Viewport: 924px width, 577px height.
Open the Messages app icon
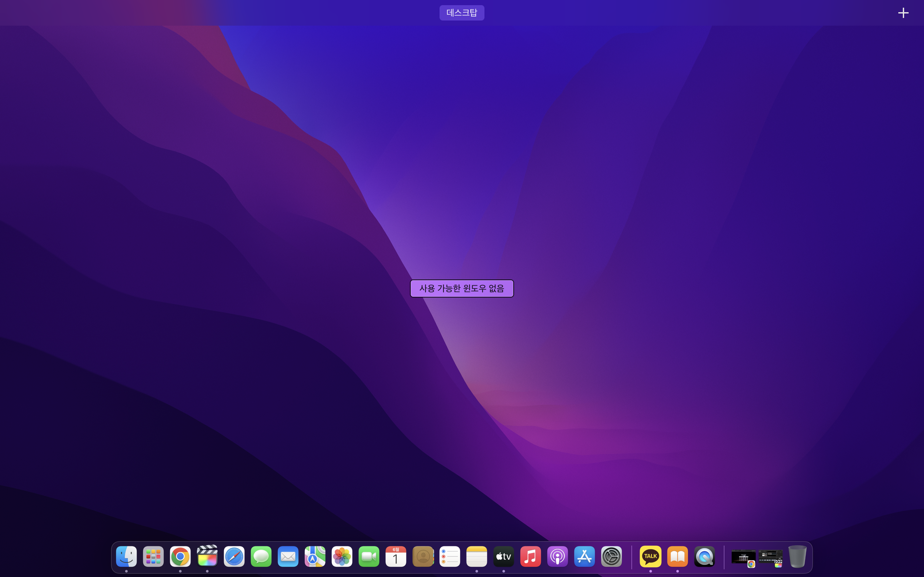[261, 556]
